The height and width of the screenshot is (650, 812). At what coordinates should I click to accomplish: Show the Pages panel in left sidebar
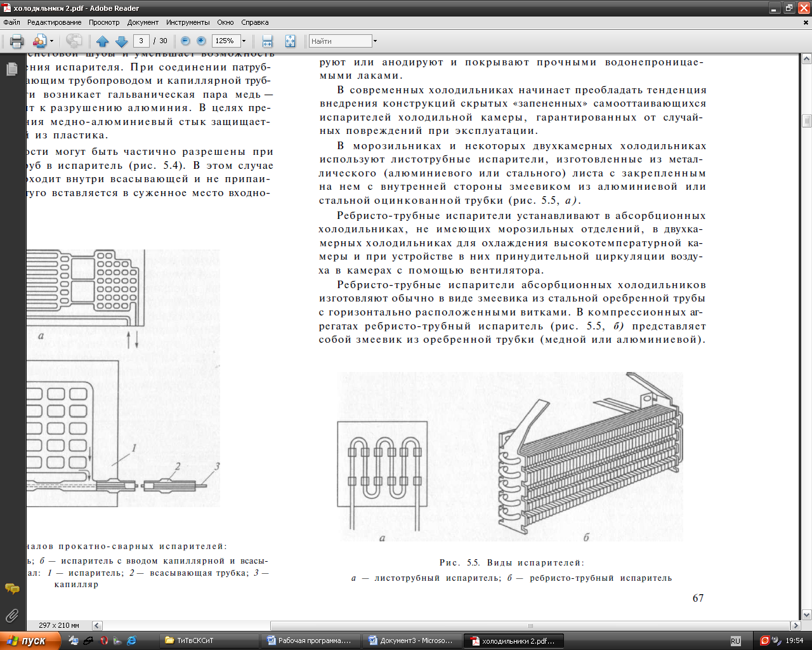tap(12, 69)
